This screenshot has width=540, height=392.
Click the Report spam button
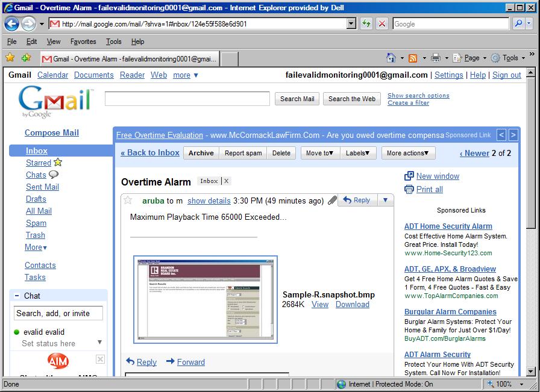(x=243, y=153)
